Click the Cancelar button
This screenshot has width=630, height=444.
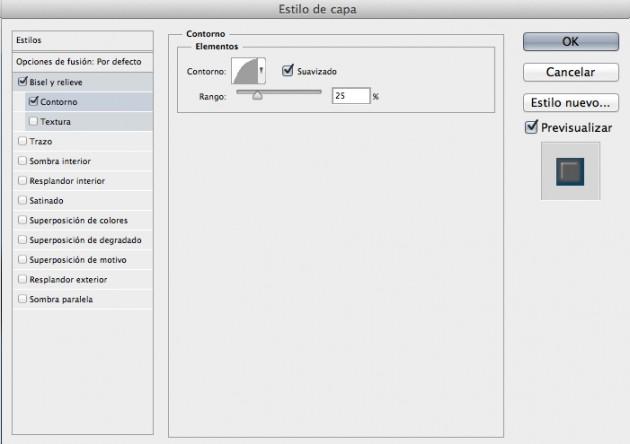point(571,72)
